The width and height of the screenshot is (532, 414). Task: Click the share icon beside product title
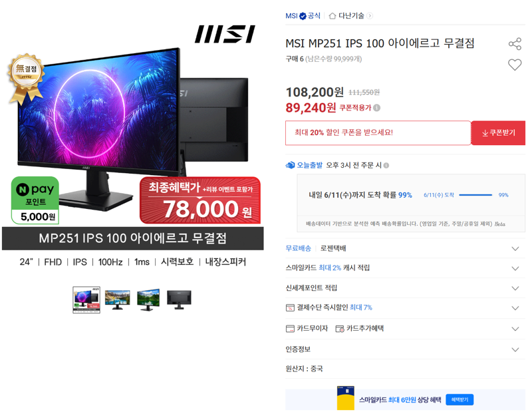pos(515,44)
